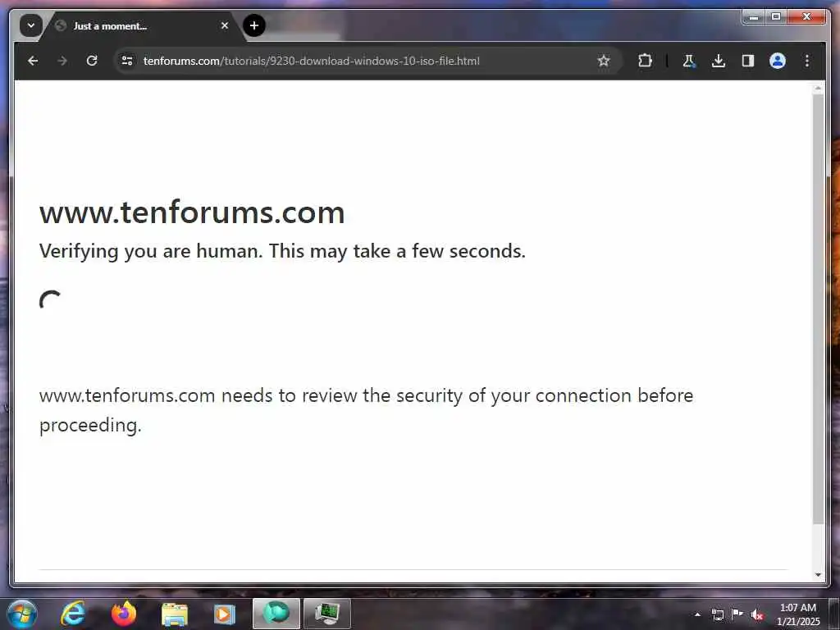This screenshot has height=630, width=840.
Task: Launch Firefox from the taskbar
Action: click(124, 614)
